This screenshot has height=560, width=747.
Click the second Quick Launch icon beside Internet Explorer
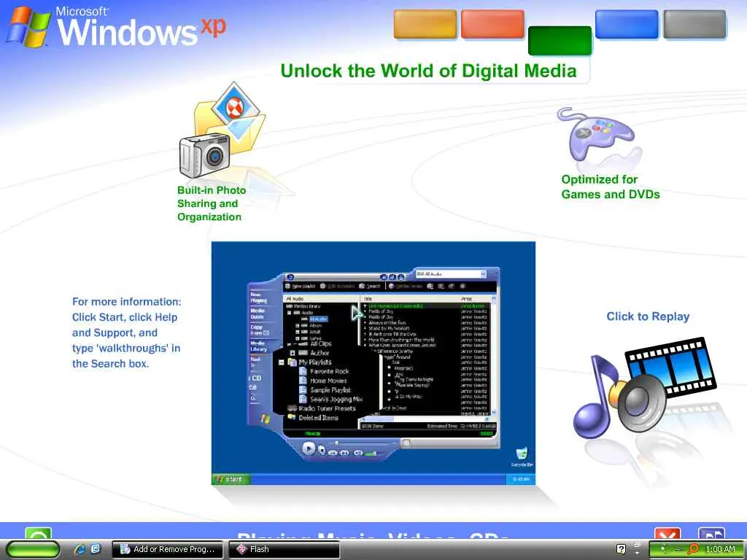[96, 549]
